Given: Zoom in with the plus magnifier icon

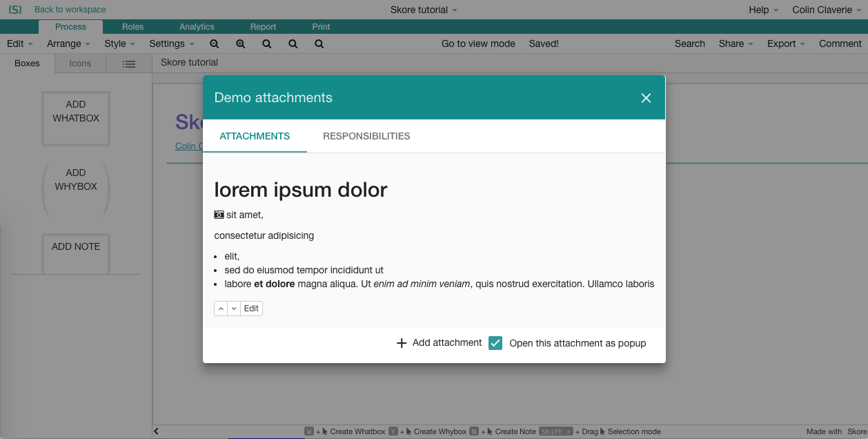Looking at the screenshot, I should (x=241, y=43).
